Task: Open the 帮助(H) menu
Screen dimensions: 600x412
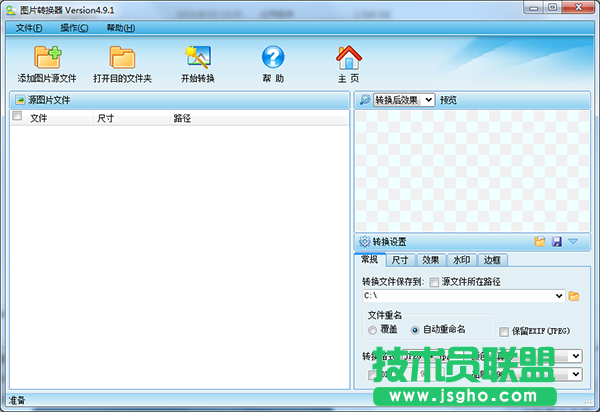Action: [x=121, y=28]
